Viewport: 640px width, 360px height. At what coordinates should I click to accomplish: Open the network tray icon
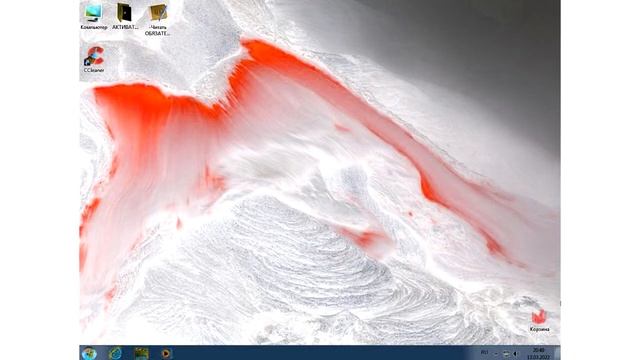[506, 353]
